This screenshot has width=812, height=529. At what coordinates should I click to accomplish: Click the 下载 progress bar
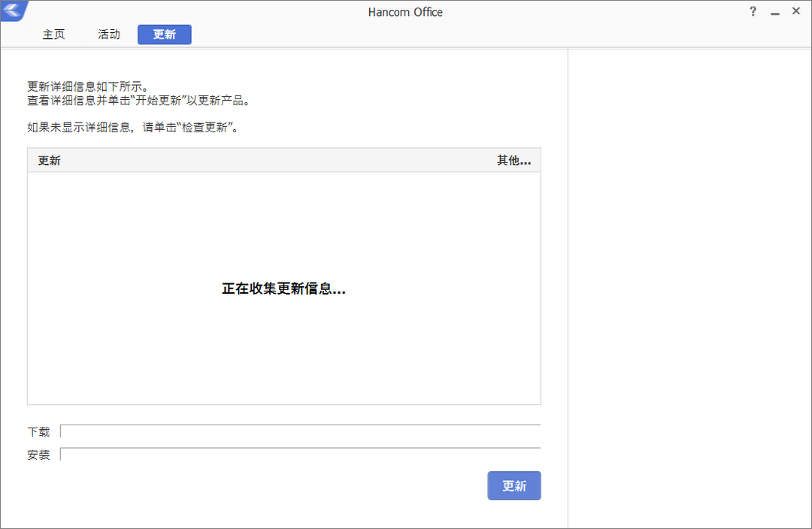(300, 431)
